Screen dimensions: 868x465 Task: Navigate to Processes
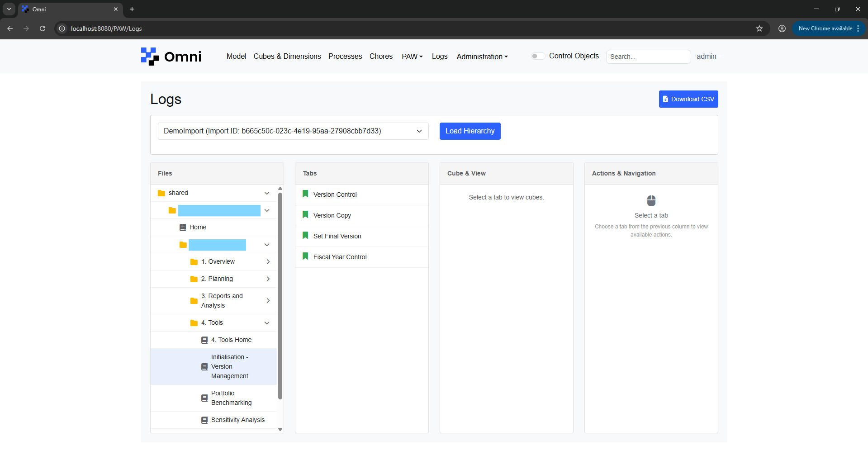coord(345,56)
